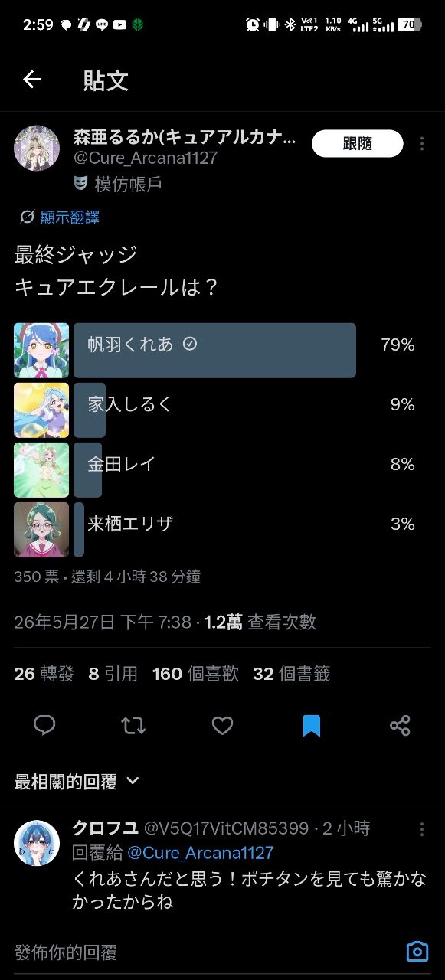This screenshot has width=445, height=980.
Task: Tap the camera icon in the reply bar
Action: [x=417, y=952]
